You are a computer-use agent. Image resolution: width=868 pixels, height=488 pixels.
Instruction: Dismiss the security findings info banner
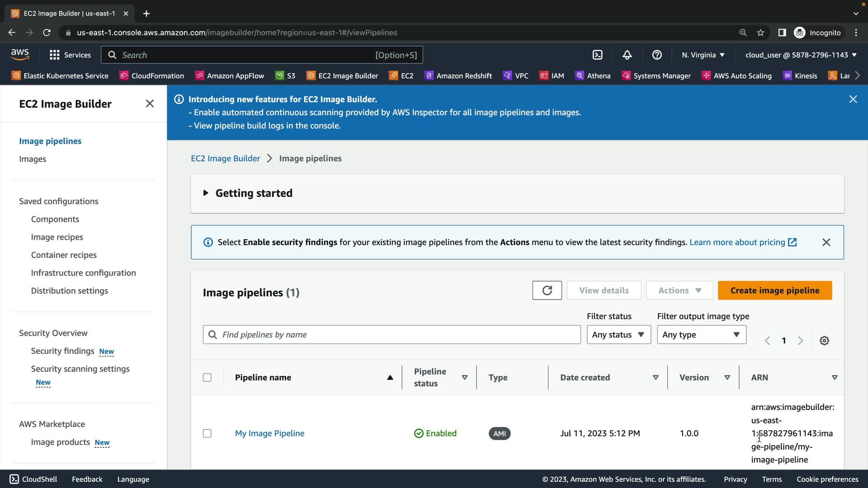point(826,242)
